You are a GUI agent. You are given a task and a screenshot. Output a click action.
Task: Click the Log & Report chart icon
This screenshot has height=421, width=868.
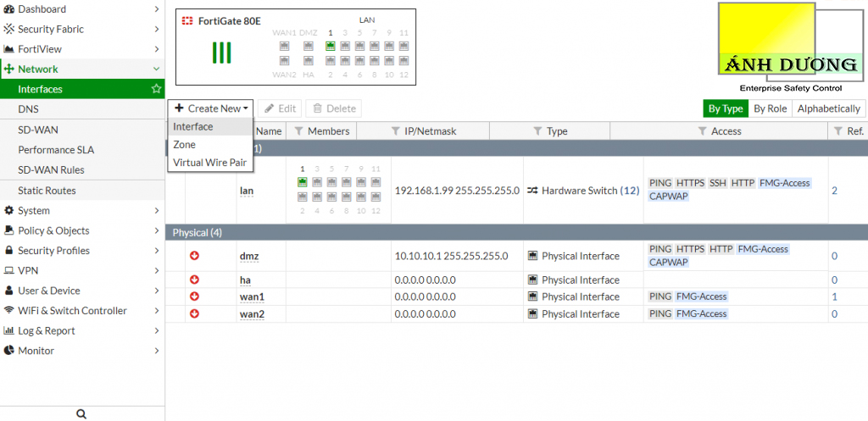coord(8,331)
